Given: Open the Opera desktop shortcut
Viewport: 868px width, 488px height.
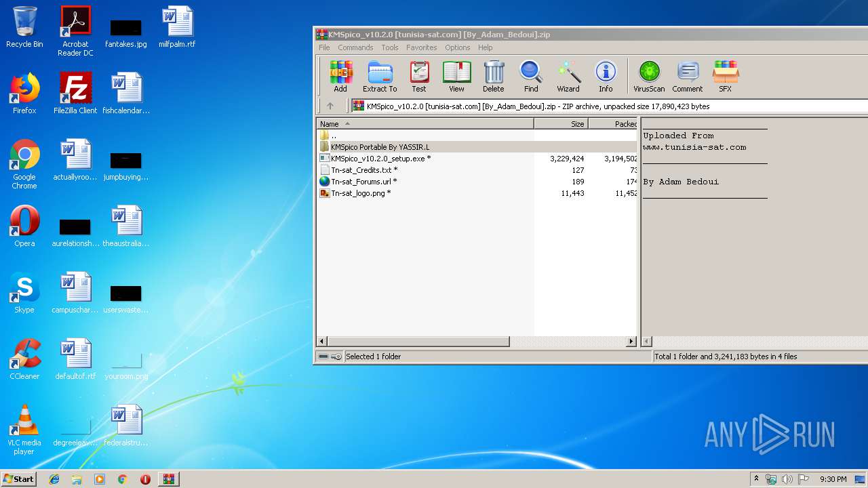Looking at the screenshot, I should click(x=24, y=226).
